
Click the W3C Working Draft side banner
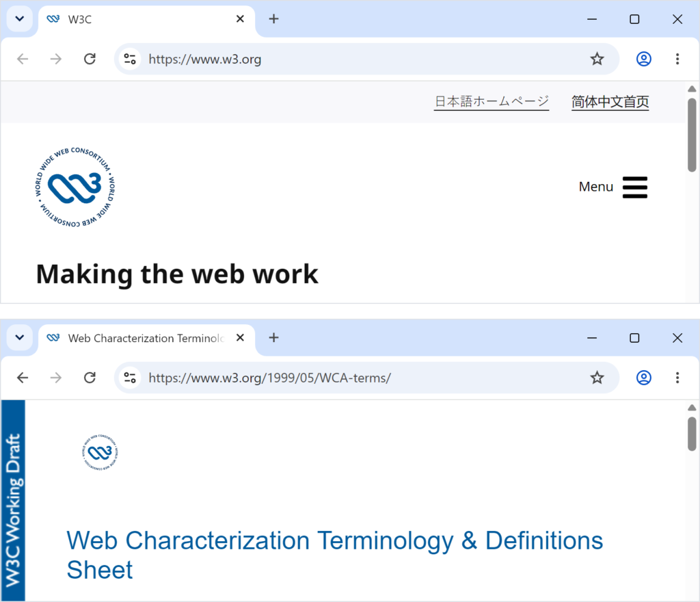pos(13,501)
